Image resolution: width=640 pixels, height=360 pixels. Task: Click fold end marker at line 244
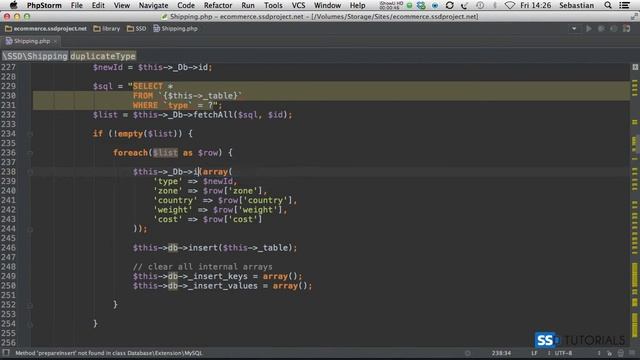tap(30, 229)
